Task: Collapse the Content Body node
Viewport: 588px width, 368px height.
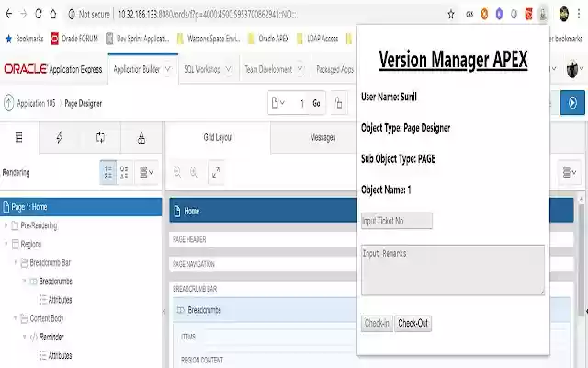Action: pyautogui.click(x=16, y=318)
